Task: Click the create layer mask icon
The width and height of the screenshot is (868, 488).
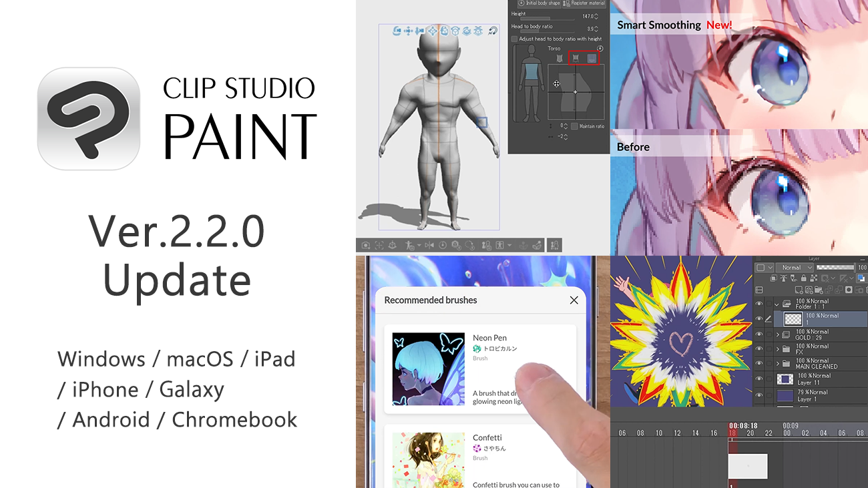Action: pos(849,290)
